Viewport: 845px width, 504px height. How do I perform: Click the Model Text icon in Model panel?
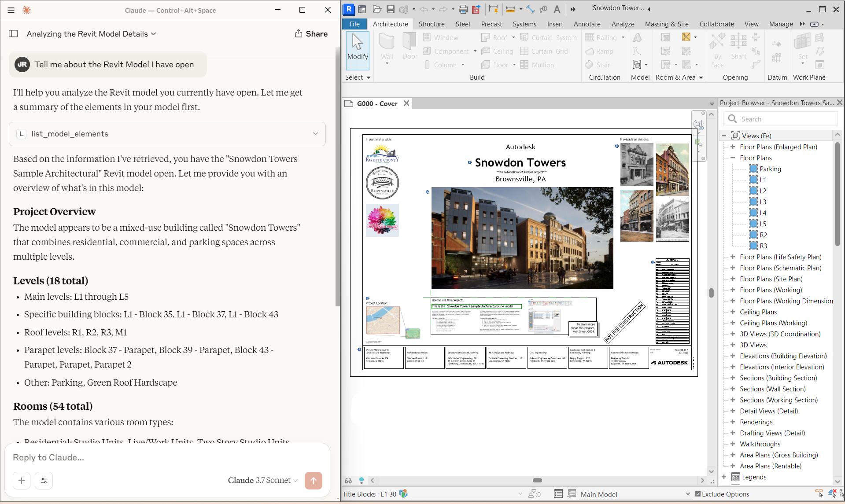[x=637, y=38]
